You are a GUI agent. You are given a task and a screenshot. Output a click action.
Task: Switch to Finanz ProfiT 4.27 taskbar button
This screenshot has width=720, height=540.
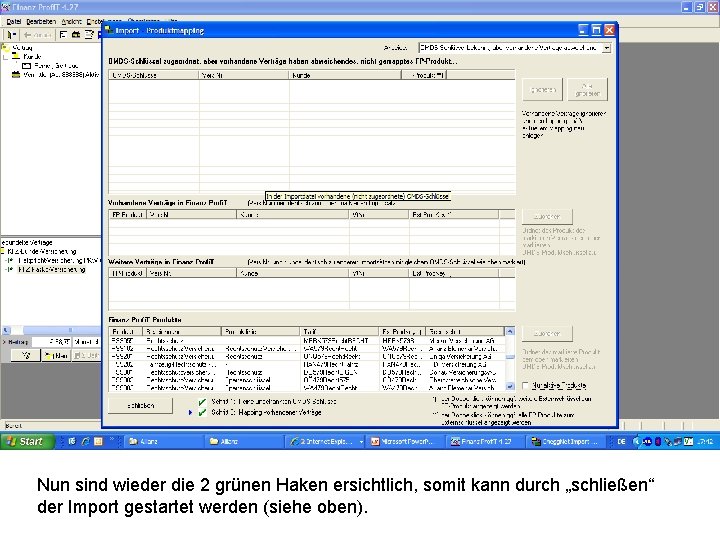click(486, 441)
